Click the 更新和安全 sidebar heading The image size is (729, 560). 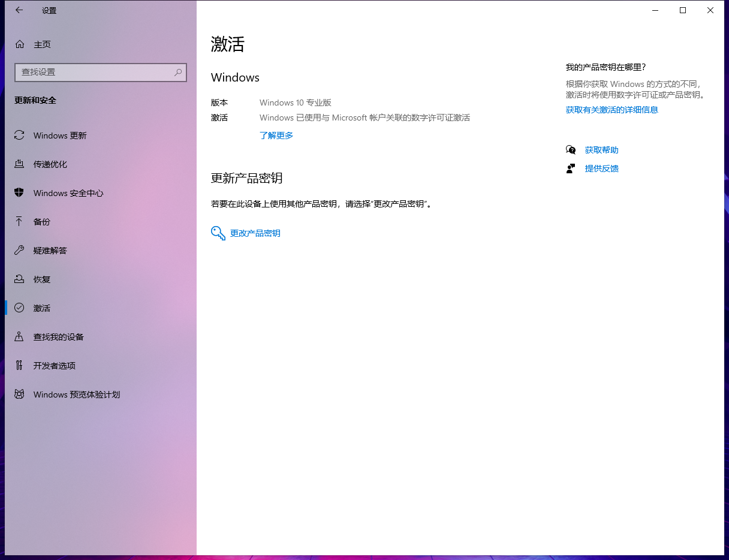pyautogui.click(x=35, y=101)
